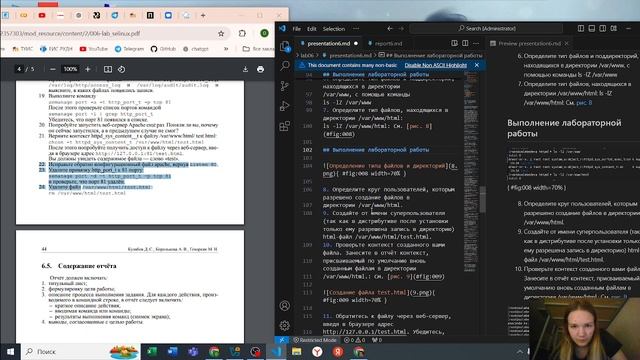Toggle primary sidebar layout icon

(x=581, y=29)
